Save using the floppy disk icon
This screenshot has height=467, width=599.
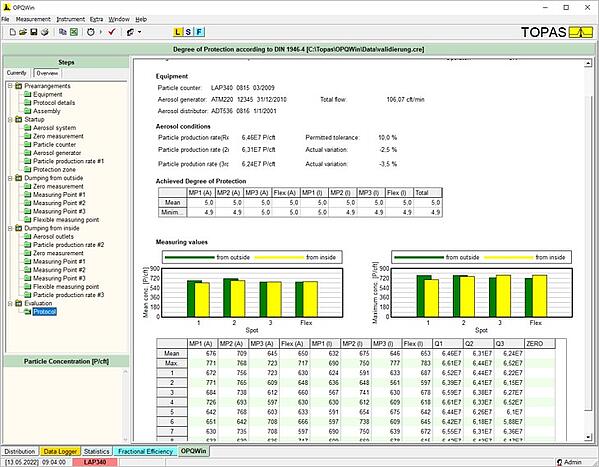(x=34, y=32)
